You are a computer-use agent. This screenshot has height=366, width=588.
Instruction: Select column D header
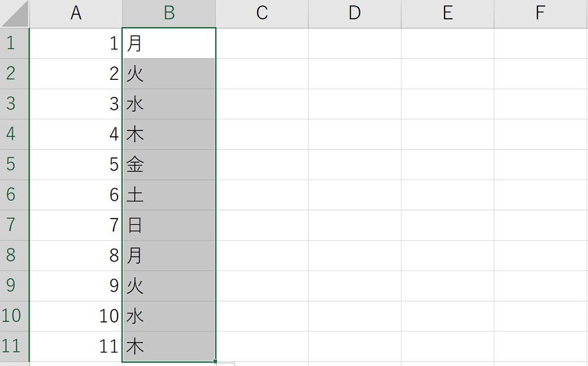pyautogui.click(x=355, y=14)
